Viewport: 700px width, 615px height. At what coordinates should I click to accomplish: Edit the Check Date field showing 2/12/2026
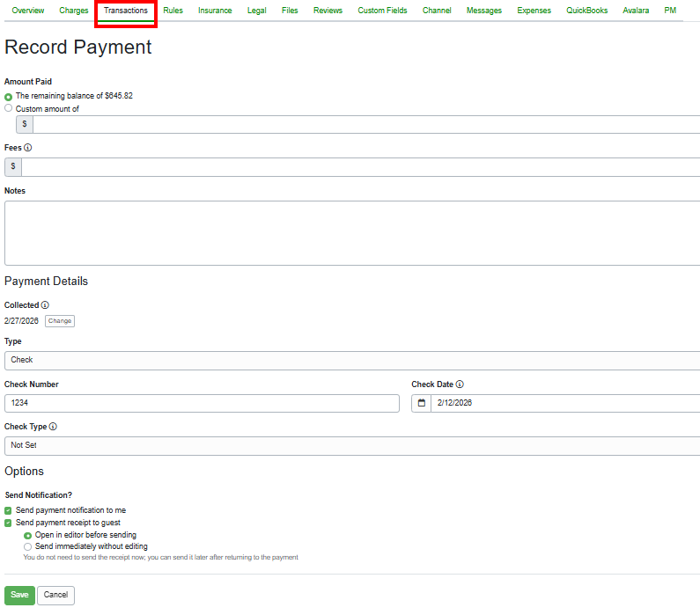[565, 403]
